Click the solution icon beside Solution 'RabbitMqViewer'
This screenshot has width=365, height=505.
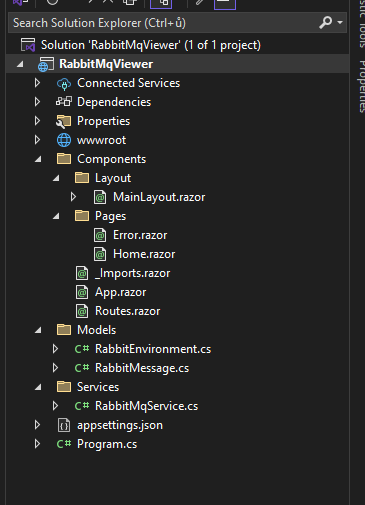[28, 45]
